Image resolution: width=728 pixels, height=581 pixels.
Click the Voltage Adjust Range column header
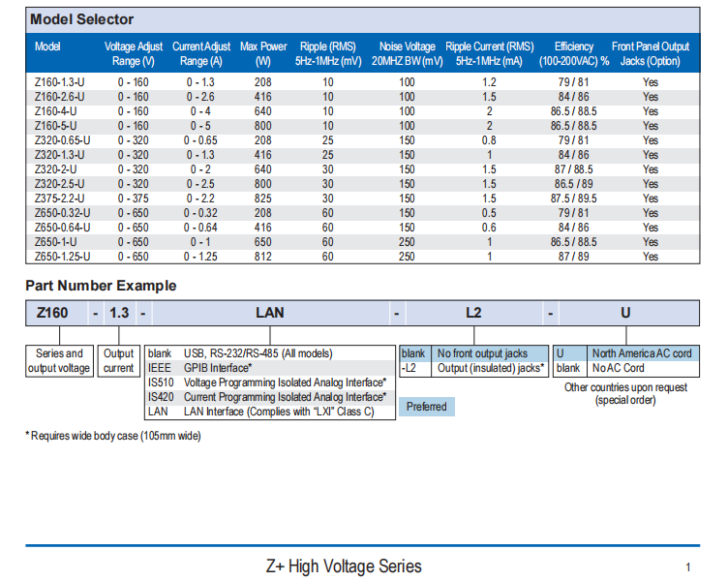(134, 53)
